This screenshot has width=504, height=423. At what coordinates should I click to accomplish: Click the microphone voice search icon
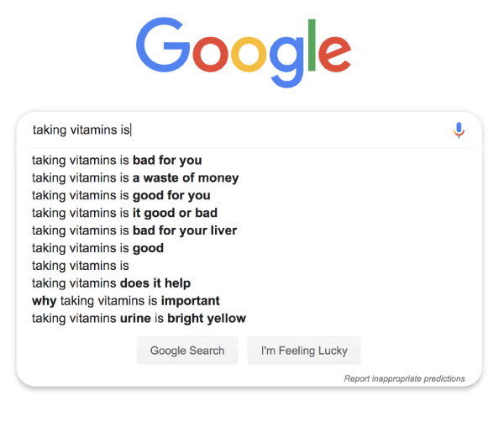[459, 130]
